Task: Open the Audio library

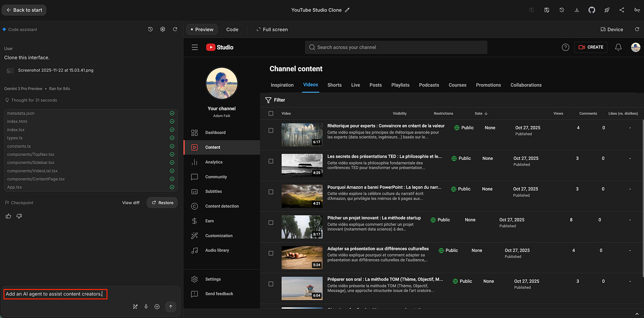Action: pyautogui.click(x=218, y=250)
